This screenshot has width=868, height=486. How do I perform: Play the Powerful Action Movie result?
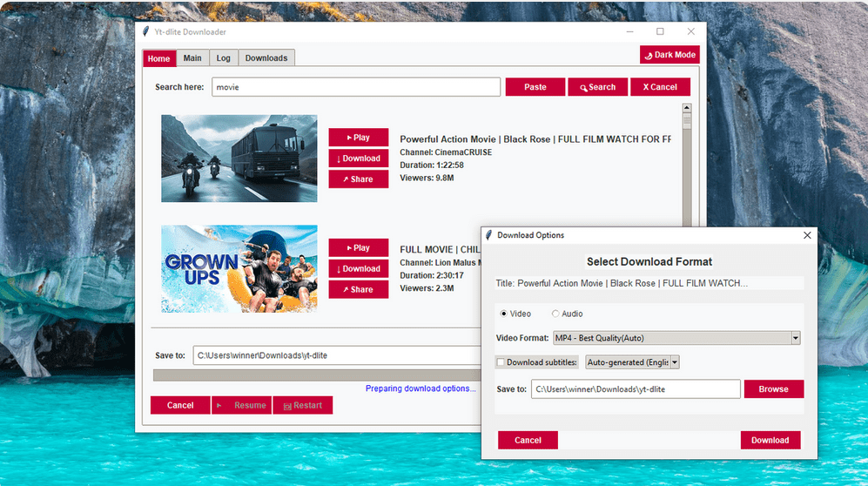(358, 138)
